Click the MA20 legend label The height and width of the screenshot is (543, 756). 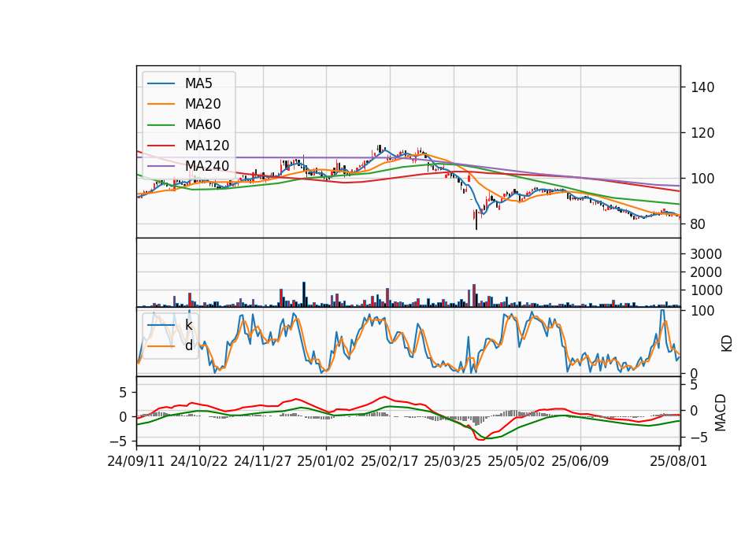tap(202, 104)
